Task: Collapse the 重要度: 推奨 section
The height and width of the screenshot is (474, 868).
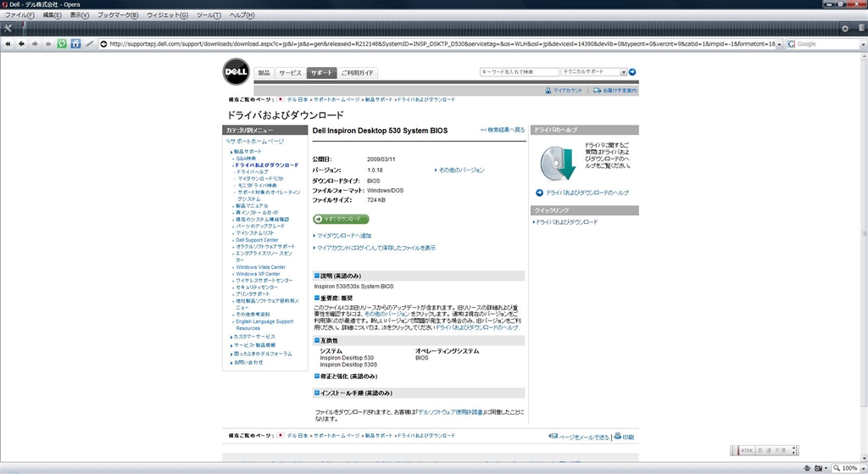Action: [x=317, y=298]
